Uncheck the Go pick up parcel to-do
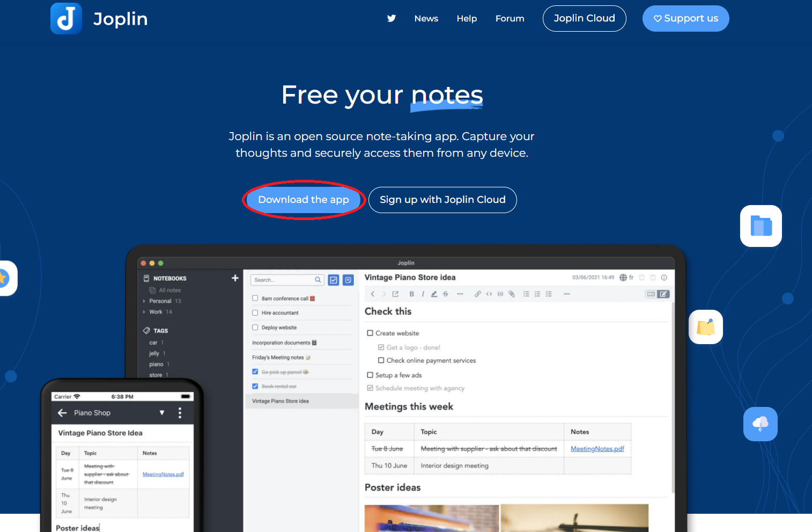Screen dimensions: 812x532 pyautogui.click(x=255, y=372)
